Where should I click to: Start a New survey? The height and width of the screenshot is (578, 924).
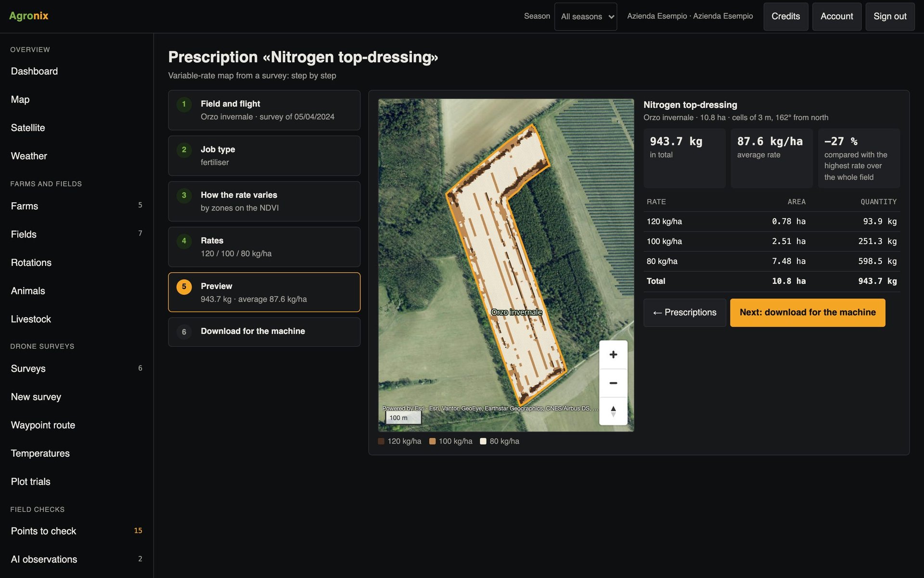[77, 397]
